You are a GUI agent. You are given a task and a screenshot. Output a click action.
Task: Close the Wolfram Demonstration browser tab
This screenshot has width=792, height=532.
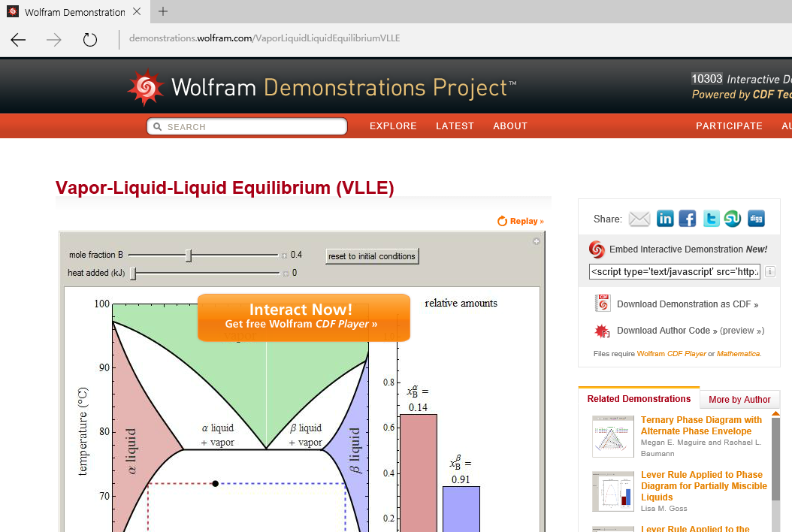137,11
